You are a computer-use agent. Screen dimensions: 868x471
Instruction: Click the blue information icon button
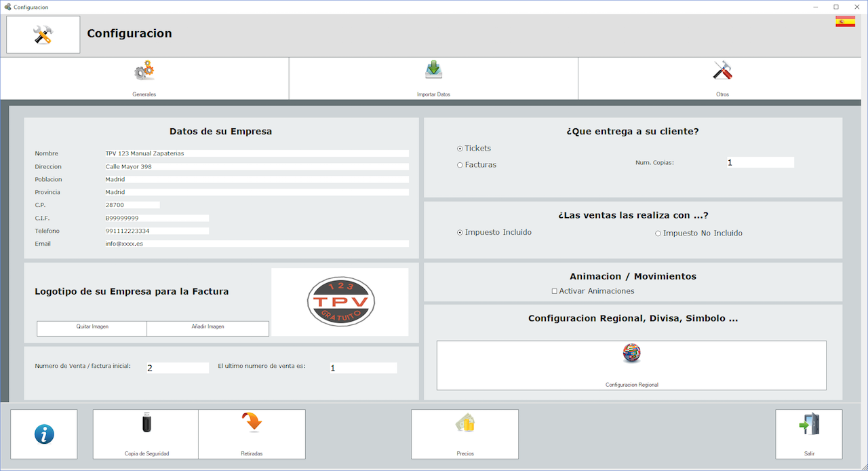(x=44, y=434)
